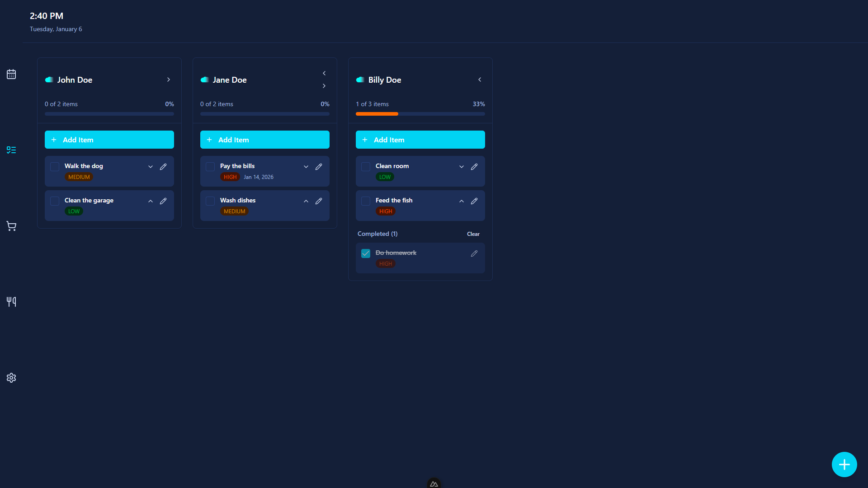Open the meals fork-and-knife sidebar icon
This screenshot has height=488, width=868.
pyautogui.click(x=11, y=302)
